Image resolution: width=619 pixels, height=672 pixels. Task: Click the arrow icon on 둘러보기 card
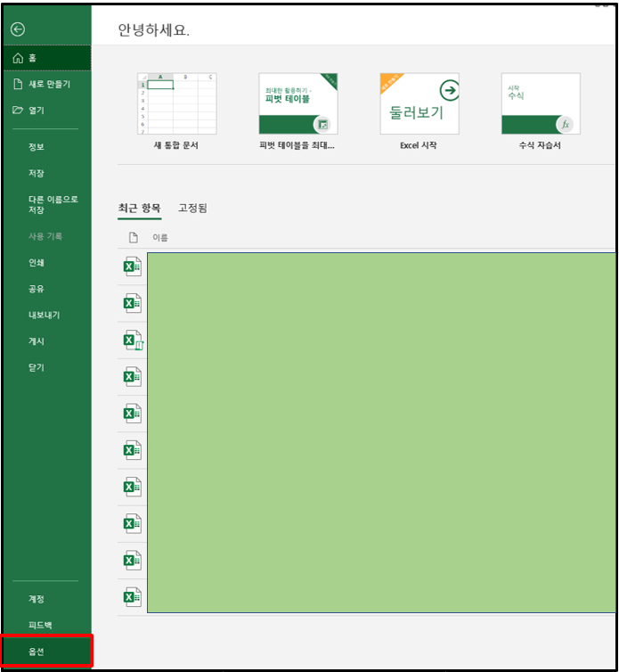point(449,90)
